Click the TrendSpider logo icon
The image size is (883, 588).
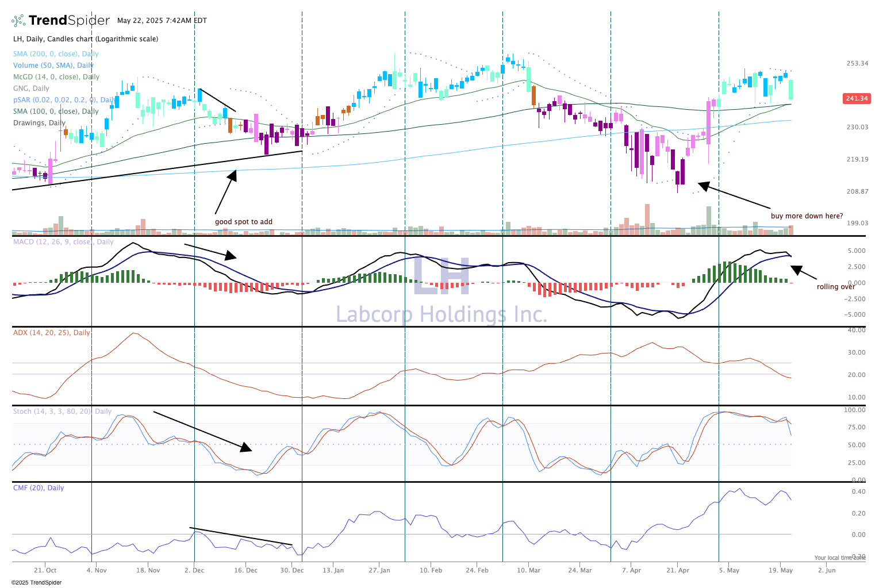click(x=18, y=21)
